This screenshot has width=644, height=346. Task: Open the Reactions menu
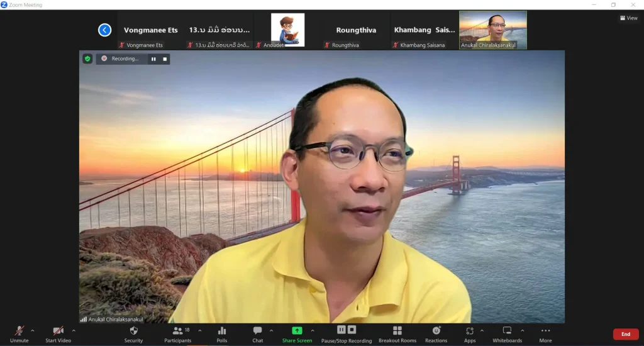point(436,334)
